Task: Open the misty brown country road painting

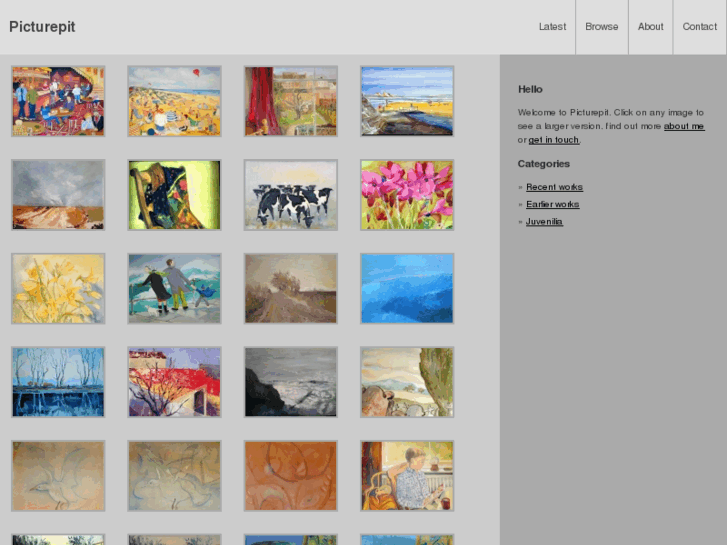Action: [x=291, y=289]
